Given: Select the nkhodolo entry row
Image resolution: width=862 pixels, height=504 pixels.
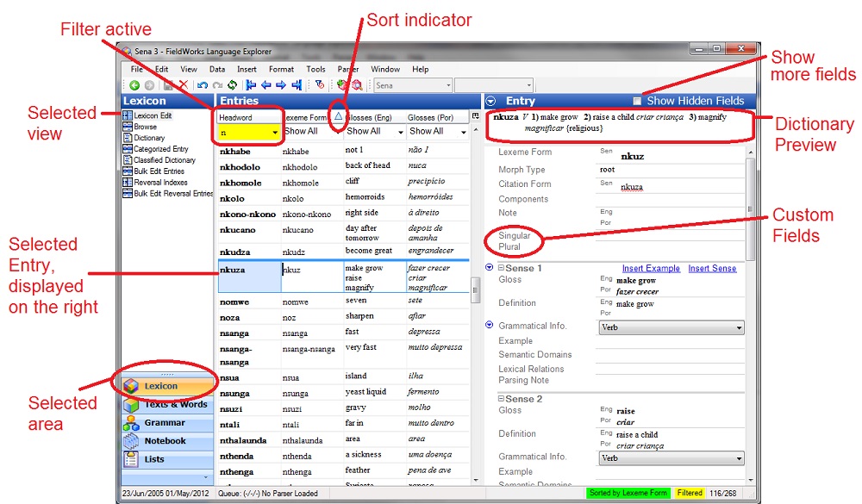Looking at the screenshot, I should 344,166.
